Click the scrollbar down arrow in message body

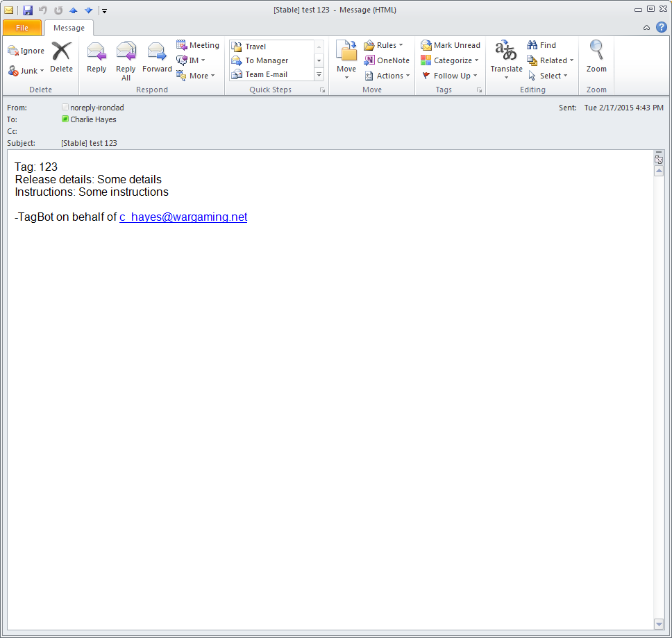click(x=659, y=624)
